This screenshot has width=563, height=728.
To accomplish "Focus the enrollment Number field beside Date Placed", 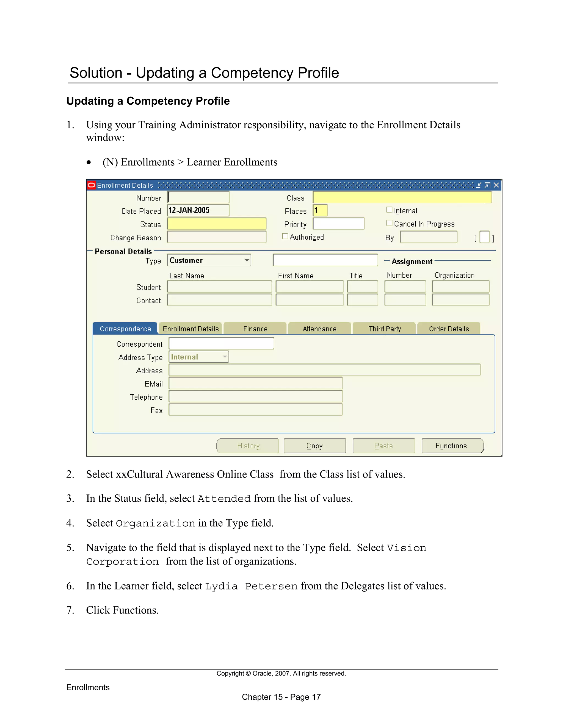I will (198, 197).
